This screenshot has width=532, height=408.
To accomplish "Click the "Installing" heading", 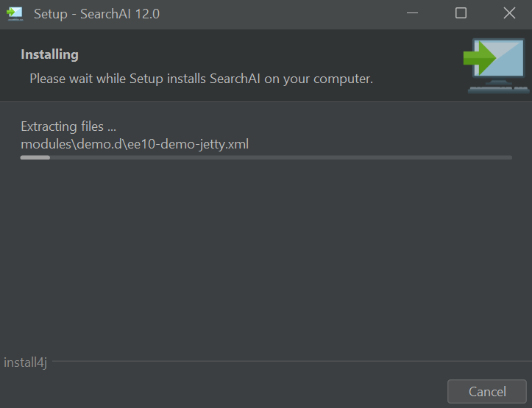I will tap(49, 54).
